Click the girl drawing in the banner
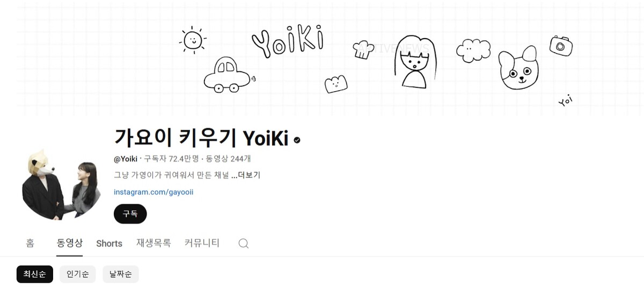Screen dimensions: 644x288 click(415, 62)
